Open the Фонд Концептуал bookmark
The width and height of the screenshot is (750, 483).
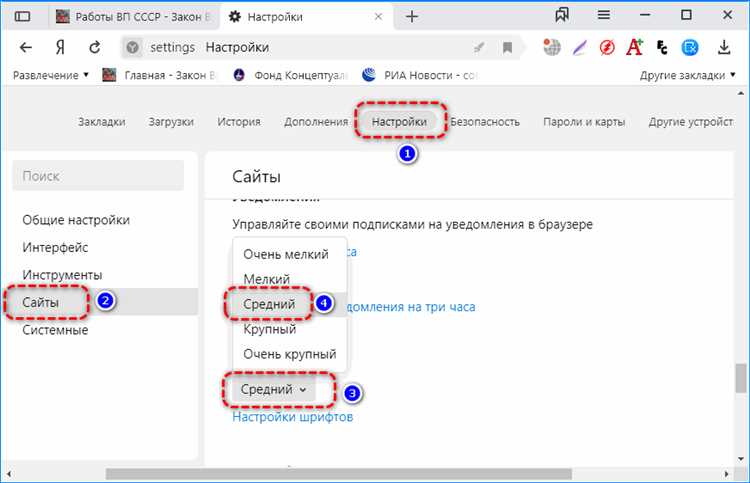(x=290, y=75)
